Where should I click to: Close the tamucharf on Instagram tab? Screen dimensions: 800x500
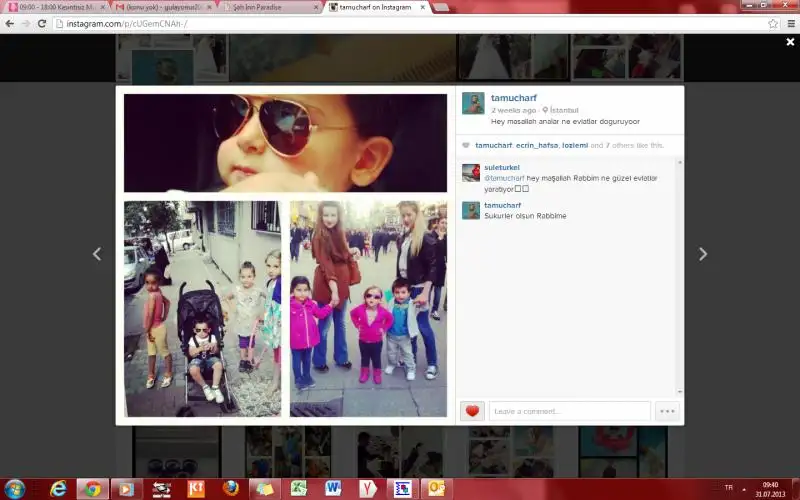[x=422, y=7]
